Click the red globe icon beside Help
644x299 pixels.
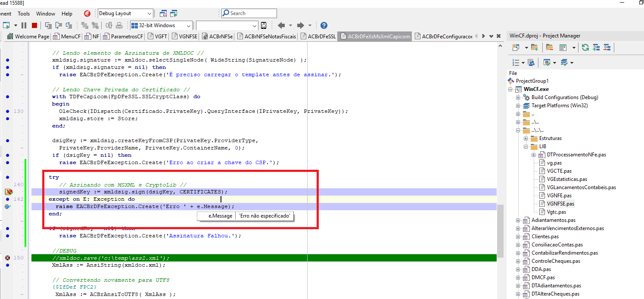pos(87,13)
